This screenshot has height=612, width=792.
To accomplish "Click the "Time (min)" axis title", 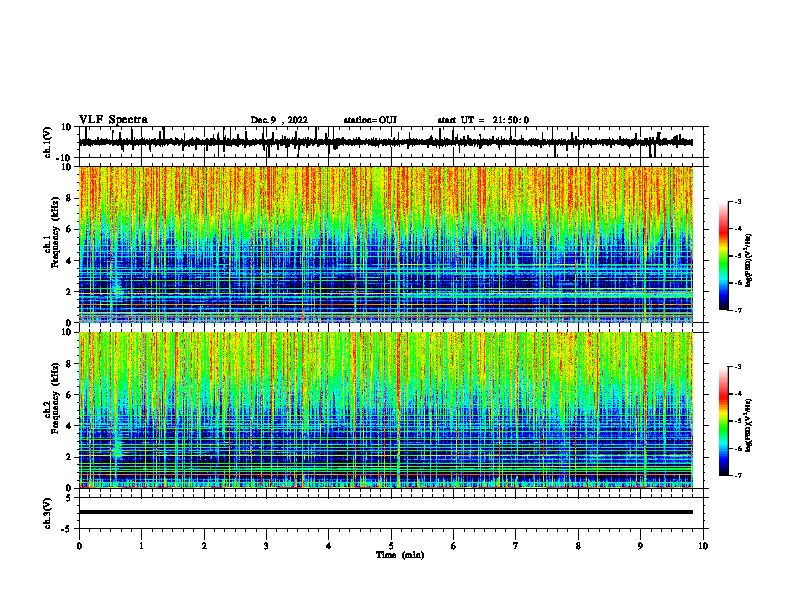I will pyautogui.click(x=400, y=555).
